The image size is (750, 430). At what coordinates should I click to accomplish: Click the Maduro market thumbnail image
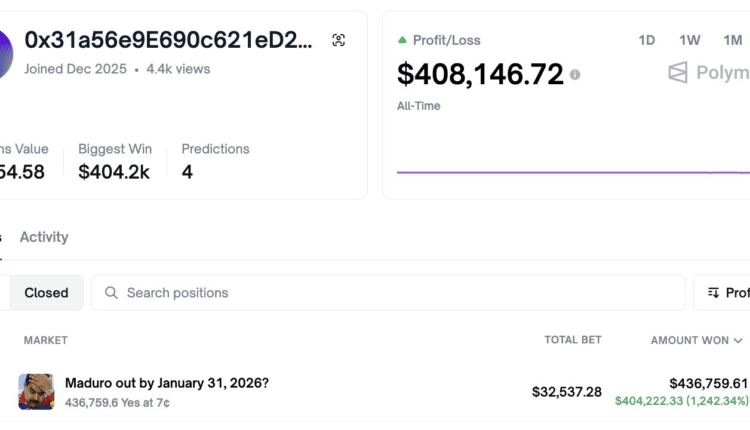(x=36, y=391)
